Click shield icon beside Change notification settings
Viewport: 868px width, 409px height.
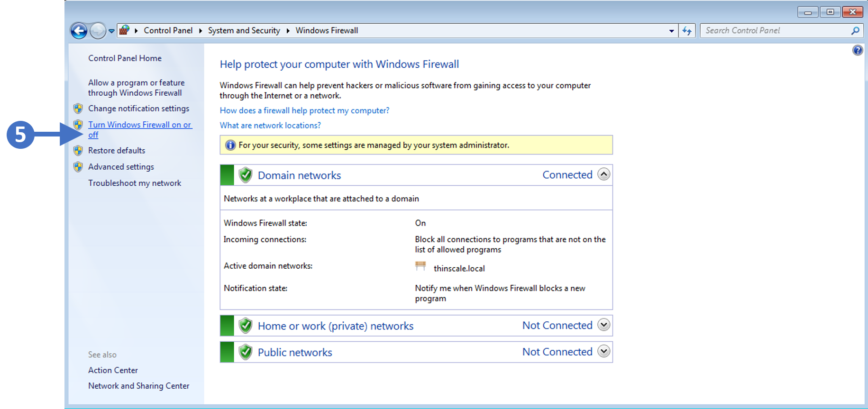coord(78,109)
